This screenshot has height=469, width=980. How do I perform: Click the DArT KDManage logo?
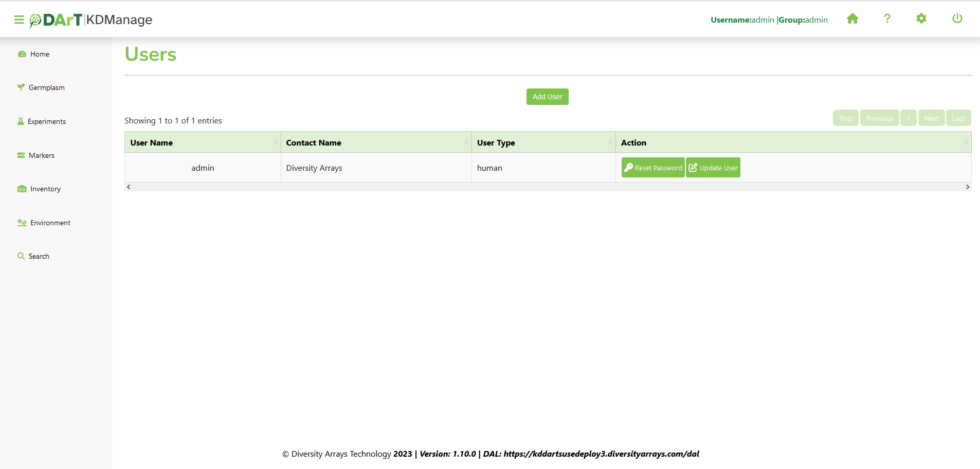click(91, 20)
